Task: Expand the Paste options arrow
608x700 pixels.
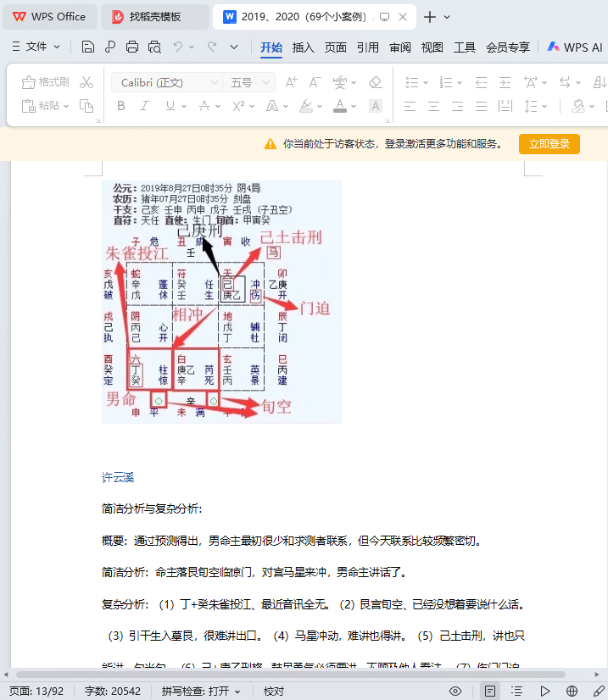Action: coord(66,106)
